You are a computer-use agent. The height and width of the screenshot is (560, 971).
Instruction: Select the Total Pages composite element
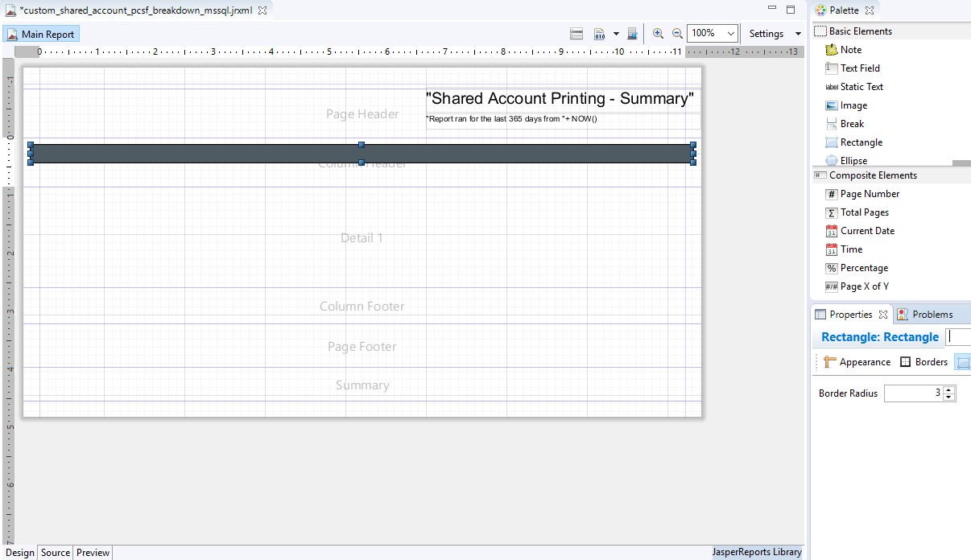point(857,212)
